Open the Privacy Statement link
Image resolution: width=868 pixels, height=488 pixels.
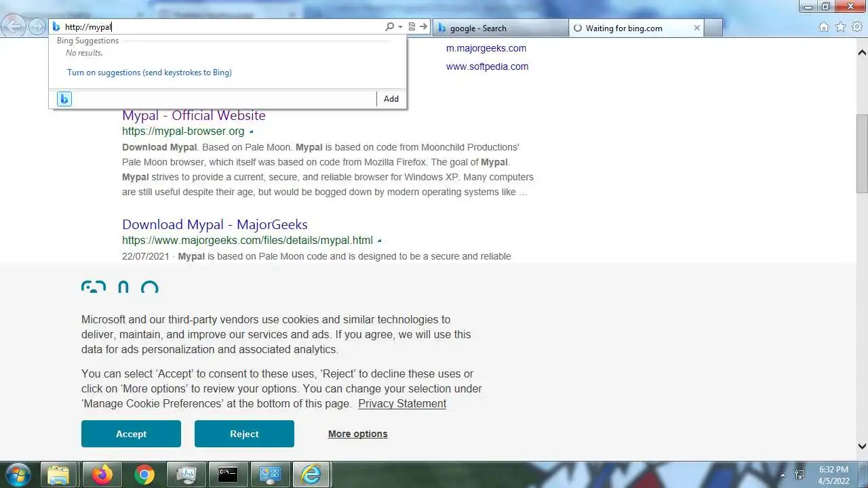click(402, 403)
